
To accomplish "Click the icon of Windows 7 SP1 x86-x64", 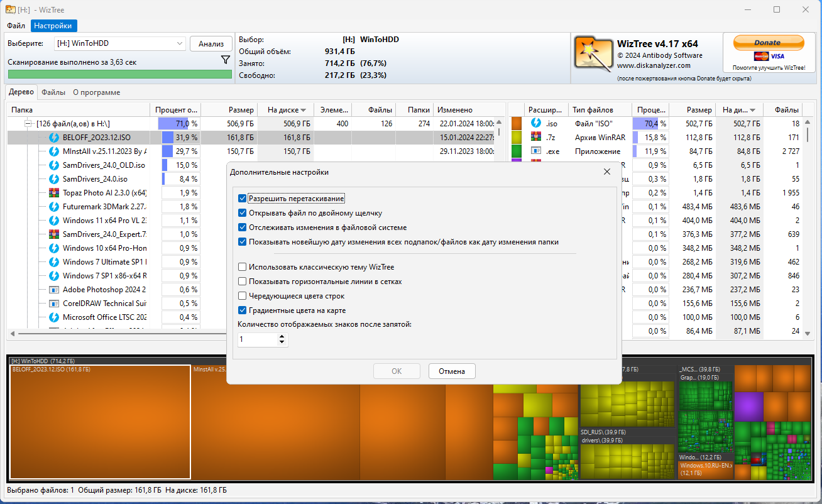I will pos(54,276).
